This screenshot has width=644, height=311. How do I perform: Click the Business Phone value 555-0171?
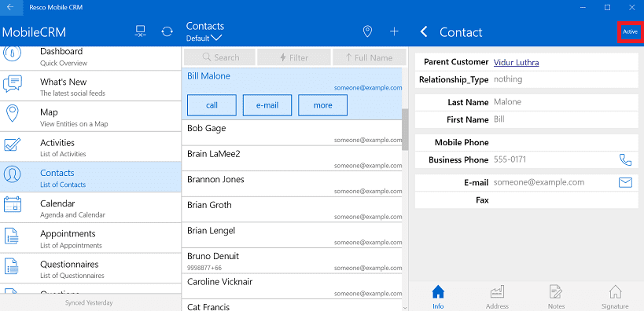pyautogui.click(x=510, y=159)
